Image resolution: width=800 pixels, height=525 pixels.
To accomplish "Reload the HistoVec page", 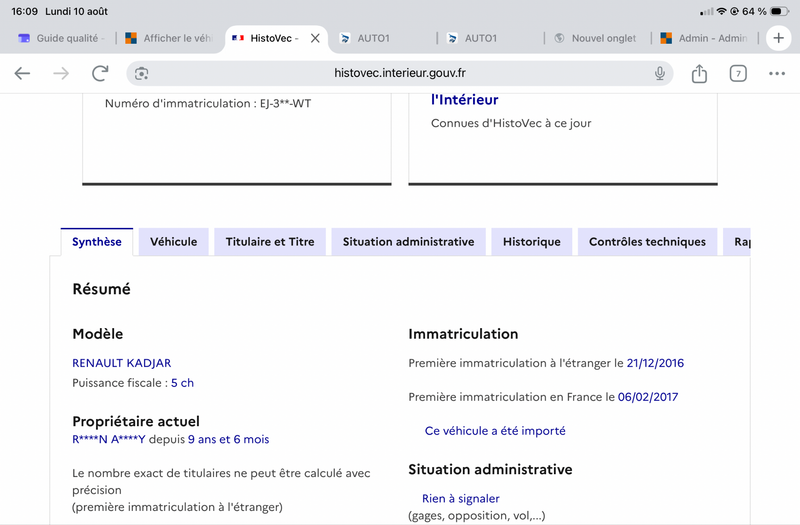I will [x=100, y=73].
